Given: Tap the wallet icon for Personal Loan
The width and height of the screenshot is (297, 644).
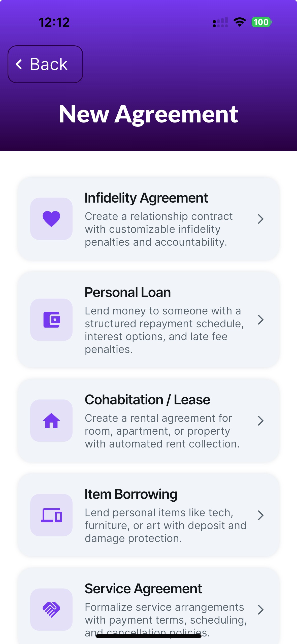Looking at the screenshot, I should [51, 319].
